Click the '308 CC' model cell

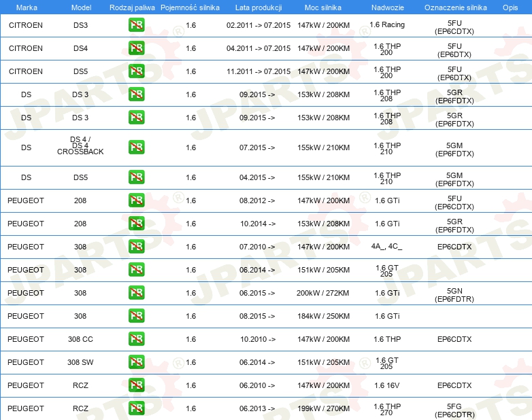point(80,339)
